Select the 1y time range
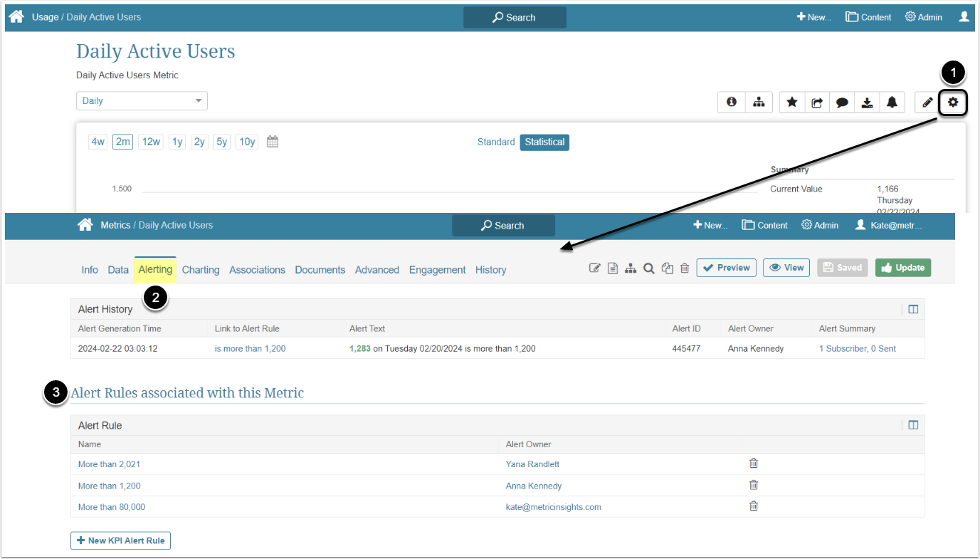980x559 pixels. click(177, 142)
